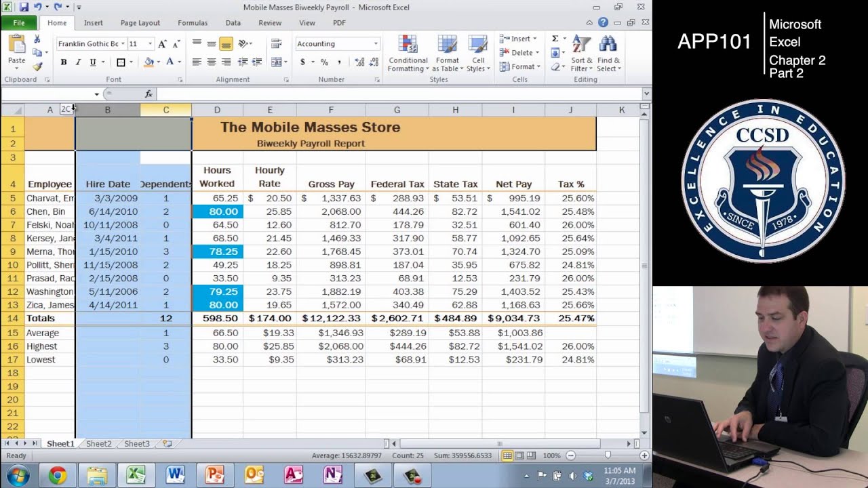Screen dimensions: 868x488
Task: Undo the last action
Action: 39,7
